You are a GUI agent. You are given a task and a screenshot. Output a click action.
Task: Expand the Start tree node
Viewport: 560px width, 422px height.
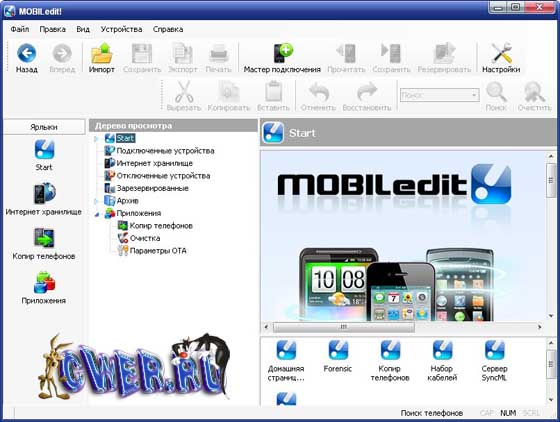[96, 139]
